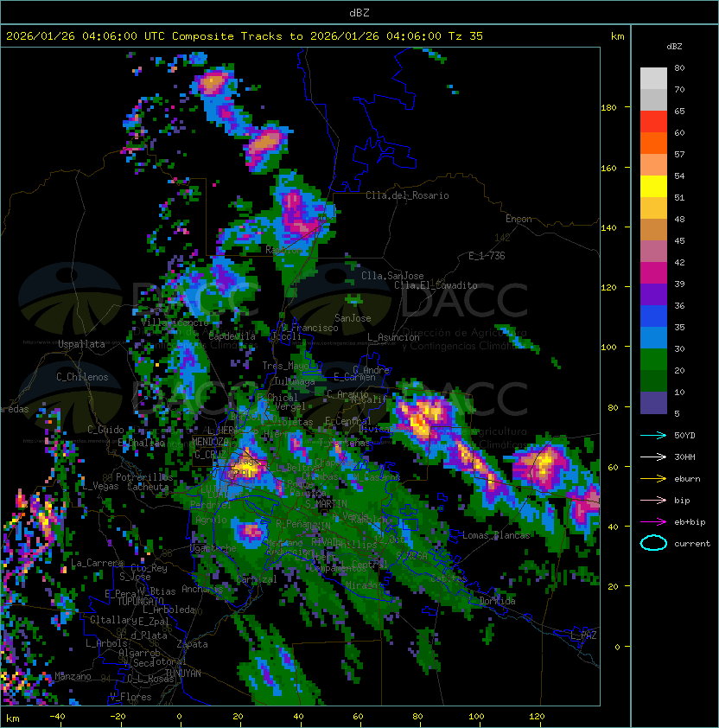Screen dimensions: 719x728
Task: Click the Clla.del_Rosario place label
Action: 407,195
